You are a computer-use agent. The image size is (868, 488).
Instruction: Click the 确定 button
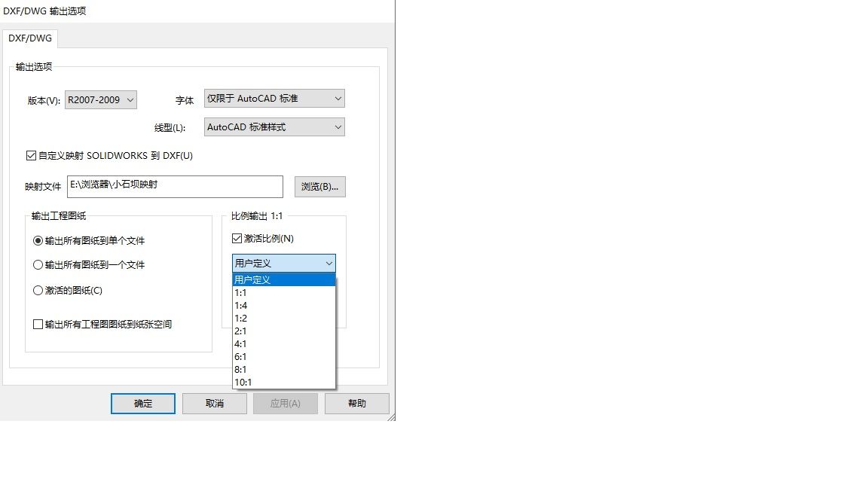click(x=143, y=404)
